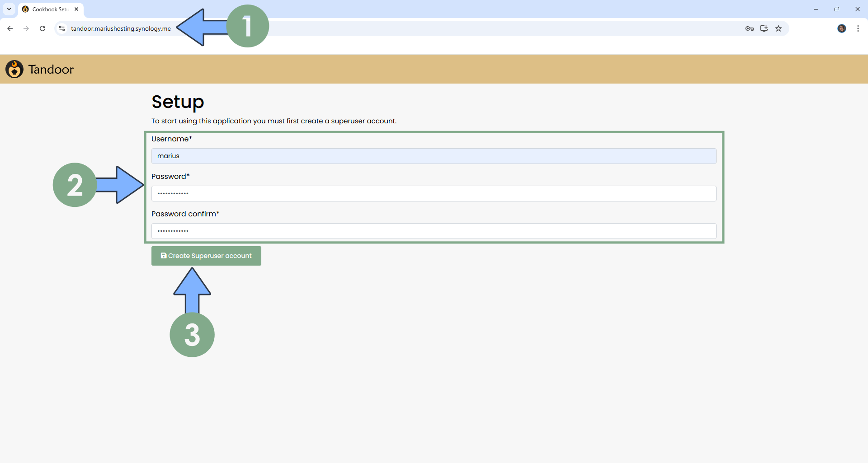This screenshot has height=463, width=868.
Task: Minimize the browser window
Action: (x=816, y=9)
